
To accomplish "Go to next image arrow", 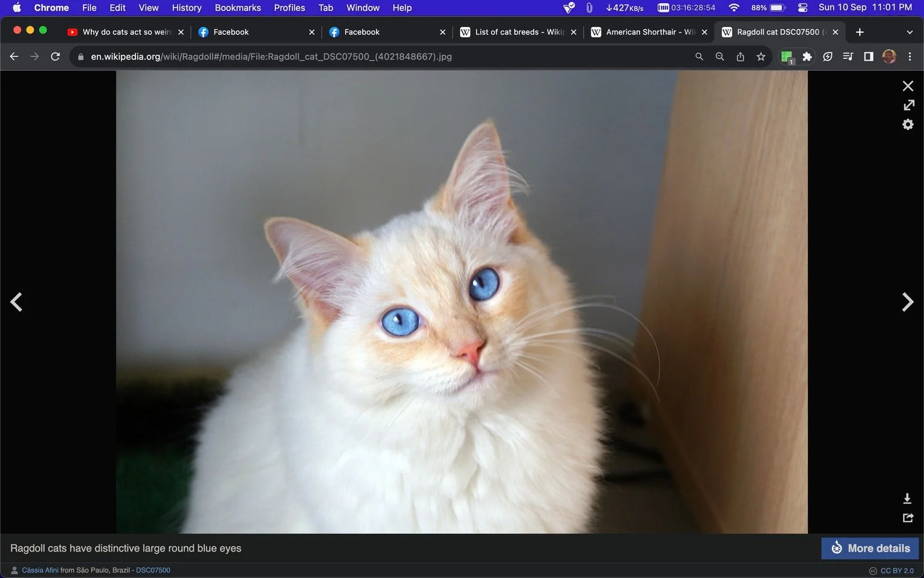I will coord(908,302).
